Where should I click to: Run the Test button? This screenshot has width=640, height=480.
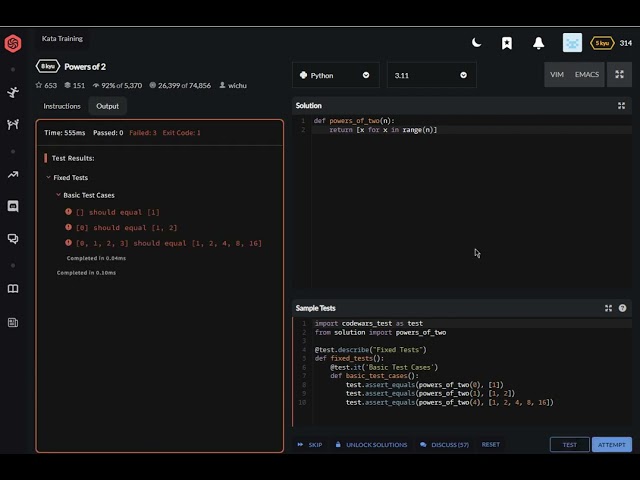click(570, 444)
